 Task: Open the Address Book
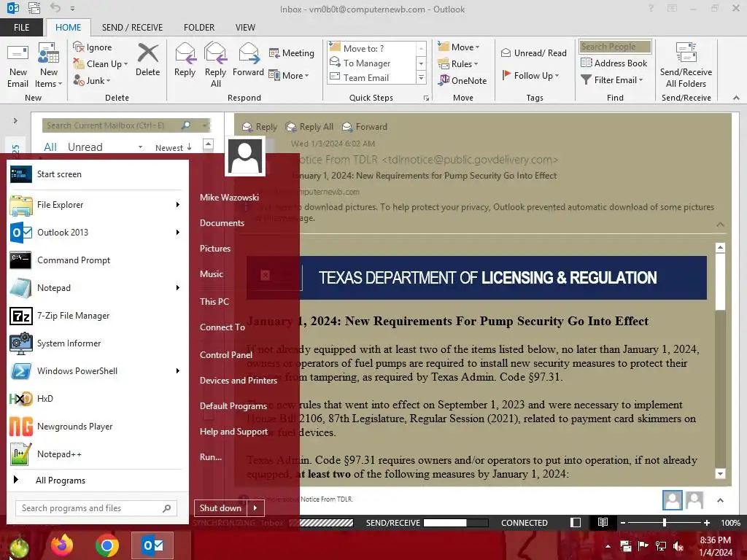[x=614, y=63]
